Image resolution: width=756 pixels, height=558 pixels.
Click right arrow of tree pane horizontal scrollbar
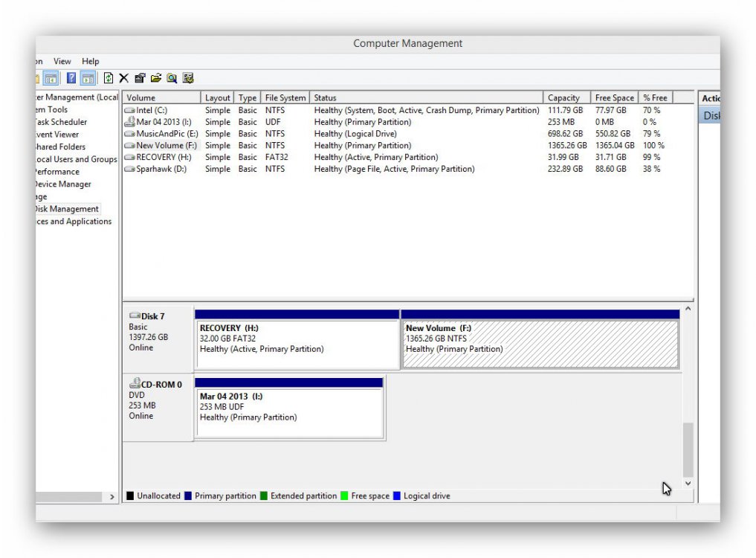point(112,497)
